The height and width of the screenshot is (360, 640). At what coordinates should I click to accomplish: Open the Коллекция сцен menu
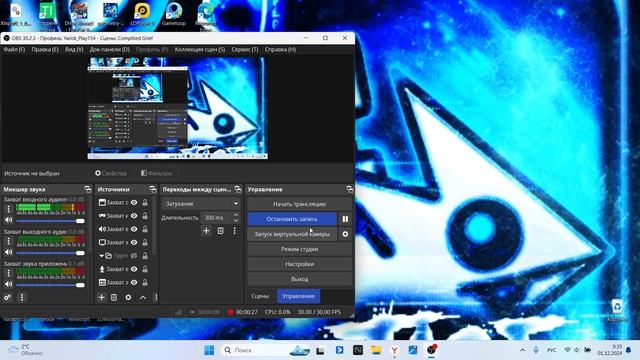coord(200,49)
